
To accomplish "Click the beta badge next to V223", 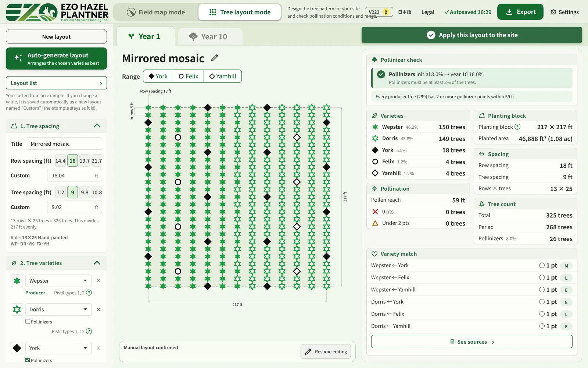I will (x=386, y=12).
